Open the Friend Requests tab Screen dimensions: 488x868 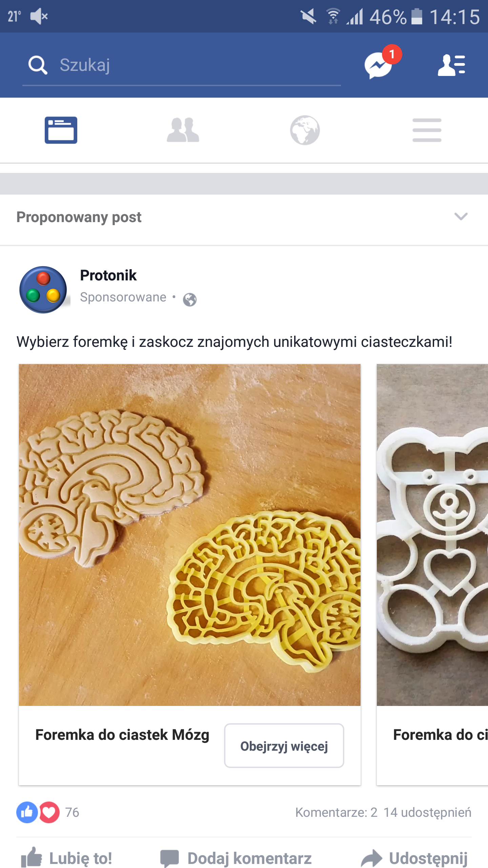[183, 130]
